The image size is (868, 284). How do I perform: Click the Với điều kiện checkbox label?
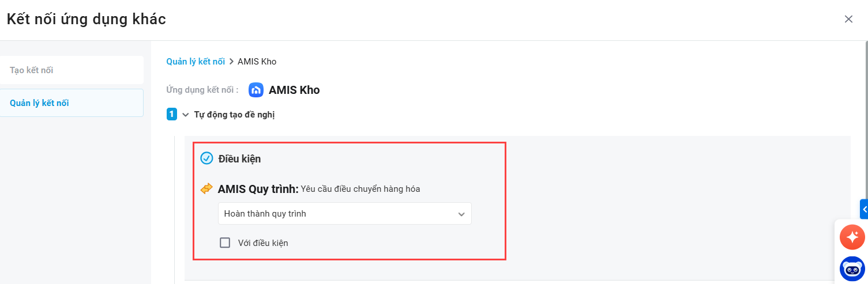pos(263,243)
